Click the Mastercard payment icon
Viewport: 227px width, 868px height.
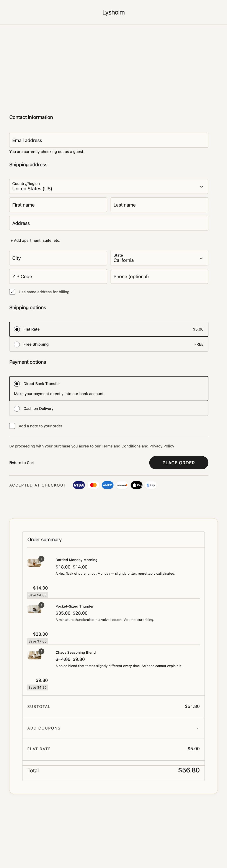click(93, 485)
